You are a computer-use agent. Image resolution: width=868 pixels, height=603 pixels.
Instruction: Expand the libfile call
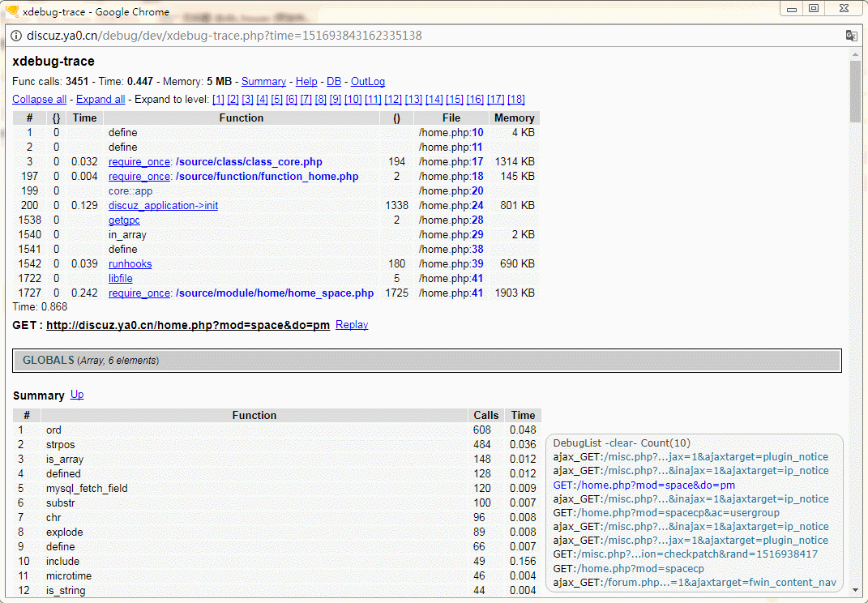(120, 279)
